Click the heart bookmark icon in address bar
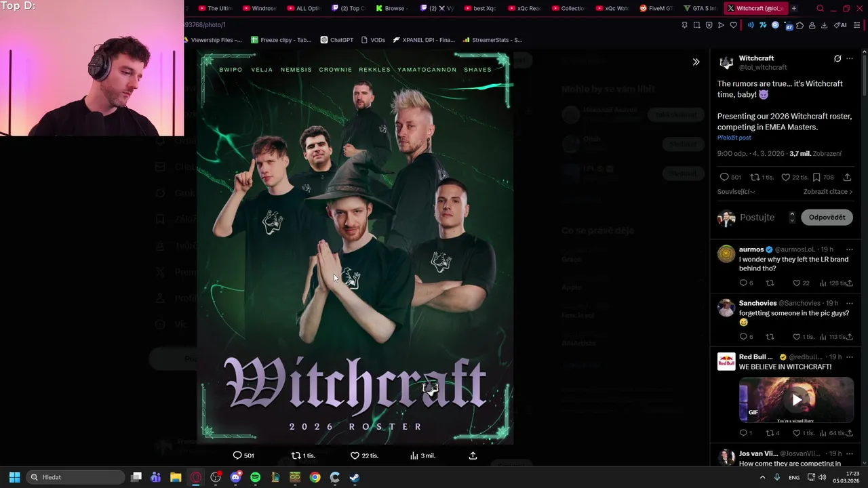 733,25
